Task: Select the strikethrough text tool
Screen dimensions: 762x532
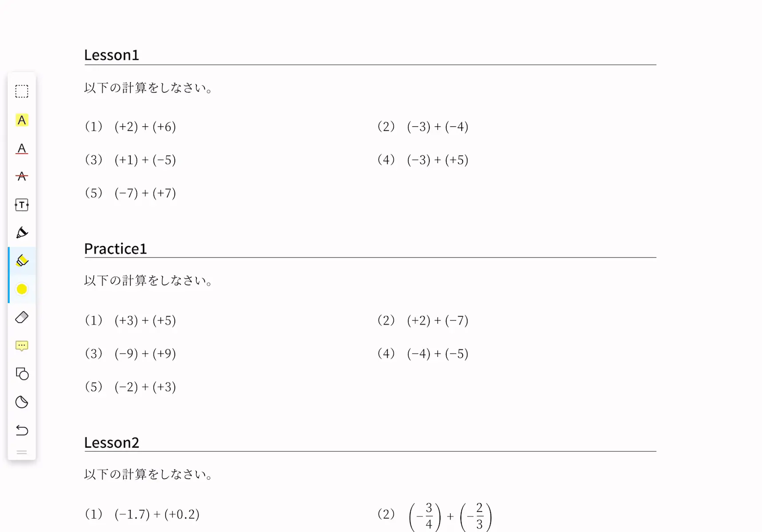Action: coord(22,176)
